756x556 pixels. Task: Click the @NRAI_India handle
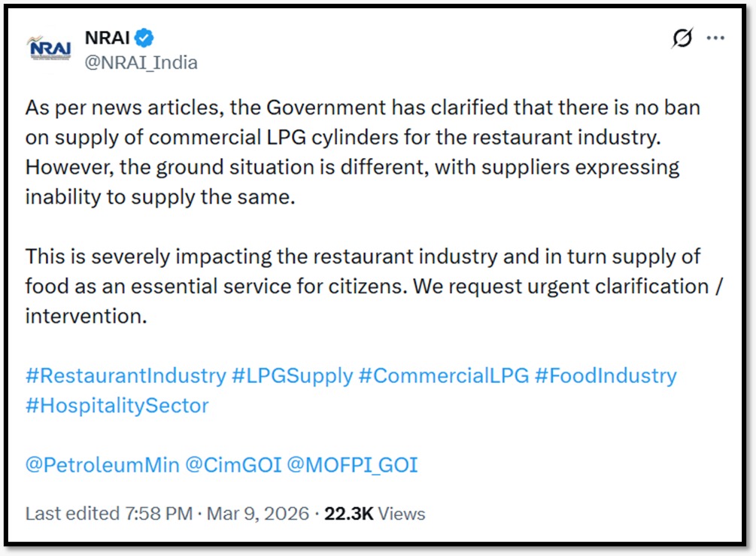(x=141, y=62)
